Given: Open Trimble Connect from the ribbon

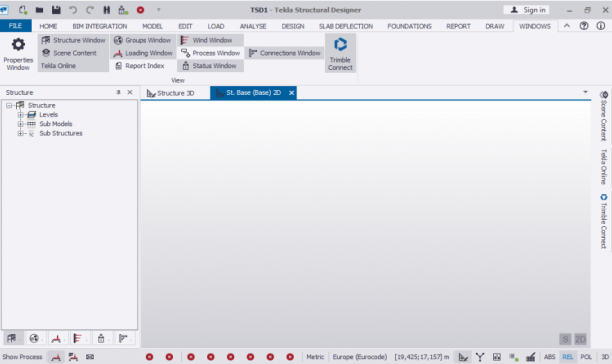Looking at the screenshot, I should pyautogui.click(x=340, y=53).
